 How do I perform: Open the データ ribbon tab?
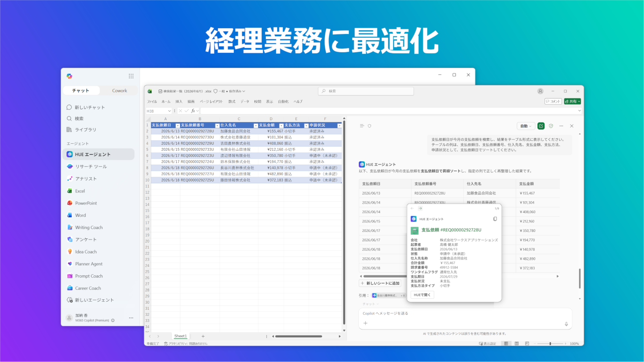click(x=245, y=101)
